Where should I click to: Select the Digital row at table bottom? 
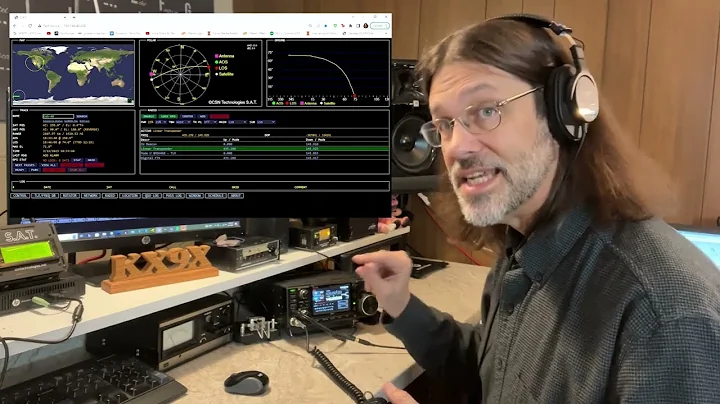click(x=264, y=158)
